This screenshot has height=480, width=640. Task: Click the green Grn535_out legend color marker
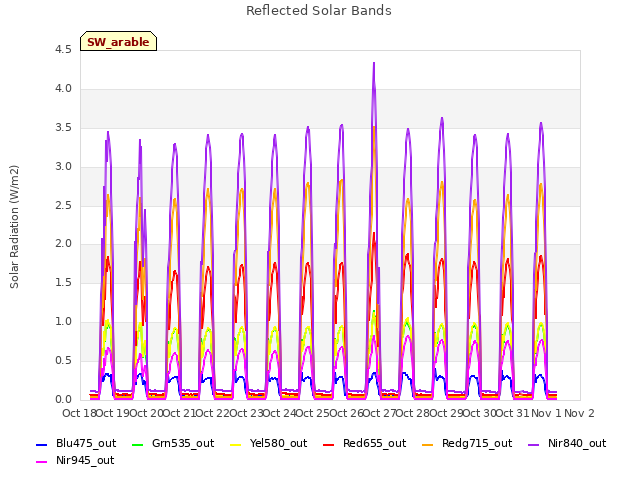(x=138, y=444)
